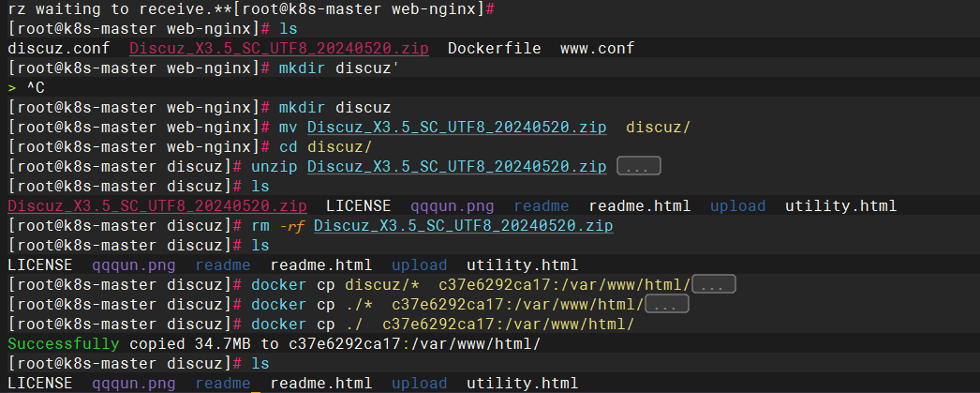
Task: Click the zip filename in the mv command
Action: pos(457,127)
